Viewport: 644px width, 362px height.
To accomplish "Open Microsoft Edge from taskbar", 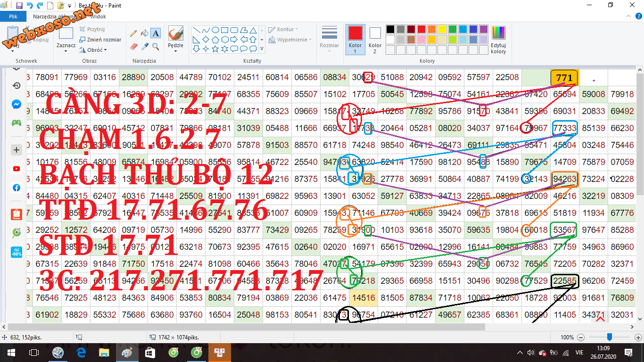I will 81,352.
